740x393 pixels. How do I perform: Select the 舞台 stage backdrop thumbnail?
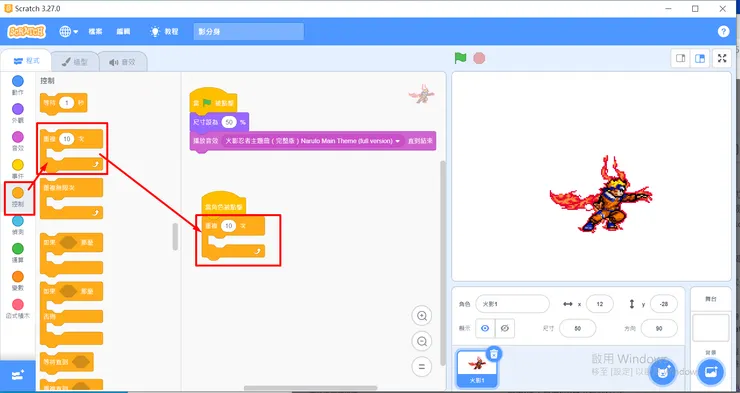[710, 328]
